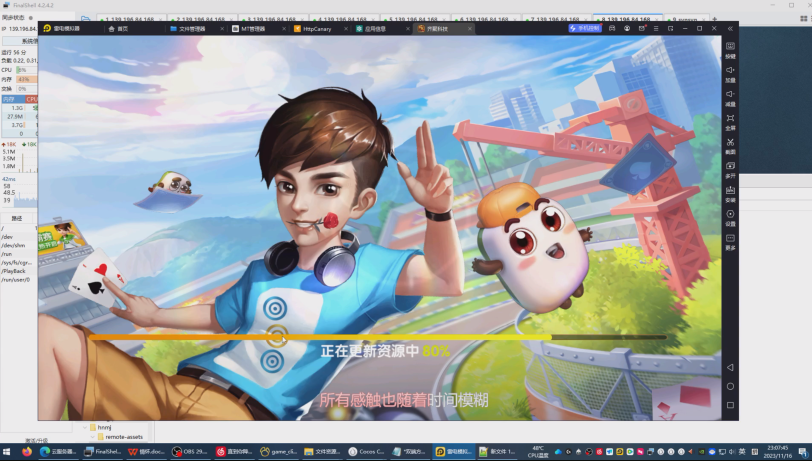Click the gamepad icon in emulator title bar
812x461 pixels.
click(612, 28)
